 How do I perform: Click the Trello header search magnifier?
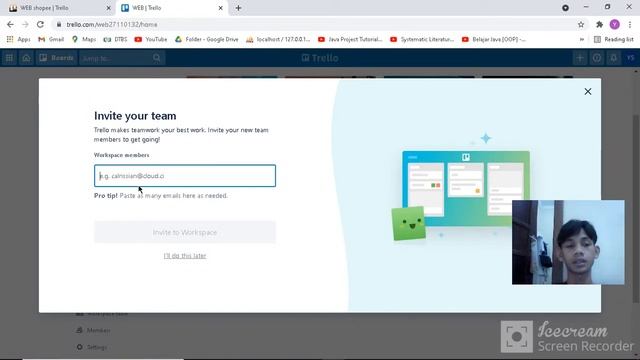coord(157,58)
